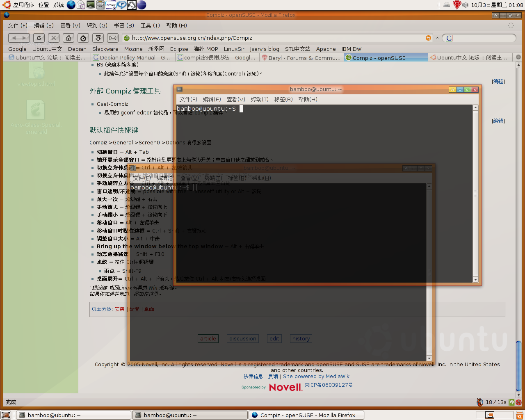The width and height of the screenshot is (525, 420).
Task: Open the IBM DW bookmark
Action: [352, 49]
